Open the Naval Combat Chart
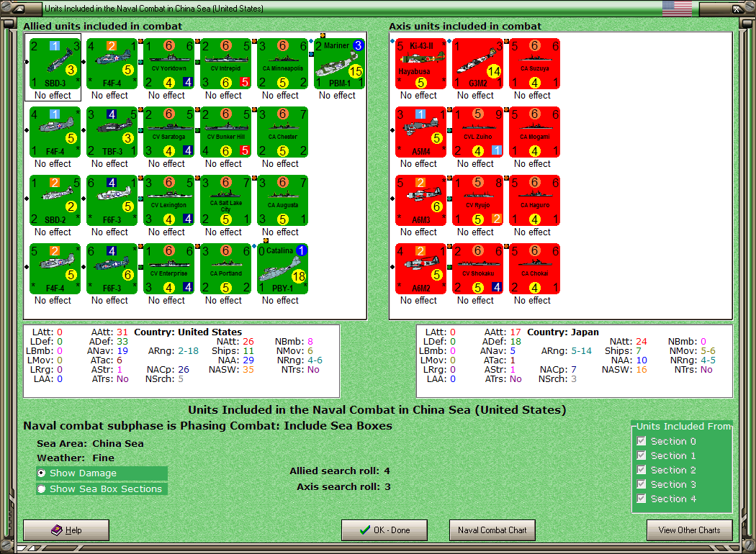 click(x=492, y=530)
